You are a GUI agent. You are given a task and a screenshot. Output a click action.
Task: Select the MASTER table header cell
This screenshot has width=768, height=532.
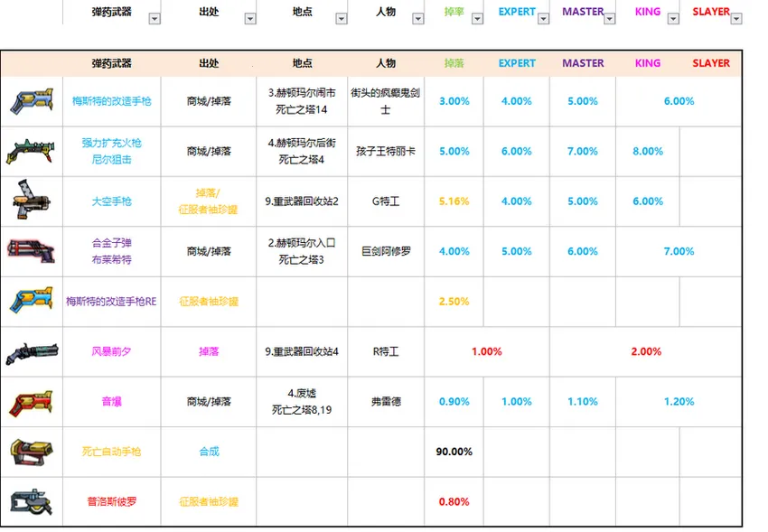(x=583, y=63)
